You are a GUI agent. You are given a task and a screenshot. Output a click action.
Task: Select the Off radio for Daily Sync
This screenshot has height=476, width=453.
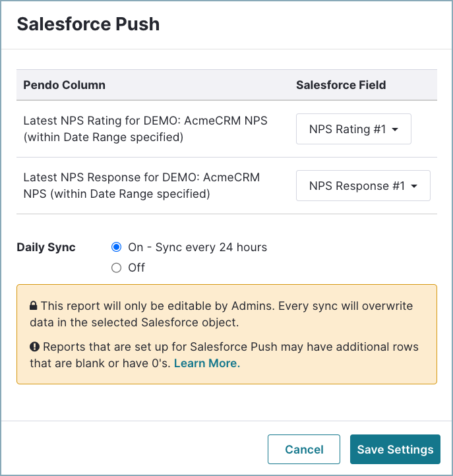coord(116,268)
